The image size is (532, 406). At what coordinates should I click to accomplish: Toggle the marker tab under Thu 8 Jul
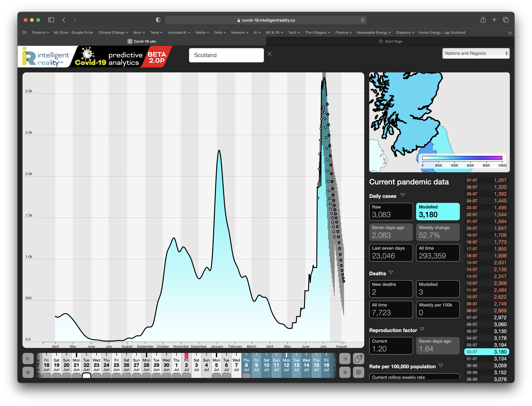point(246,375)
